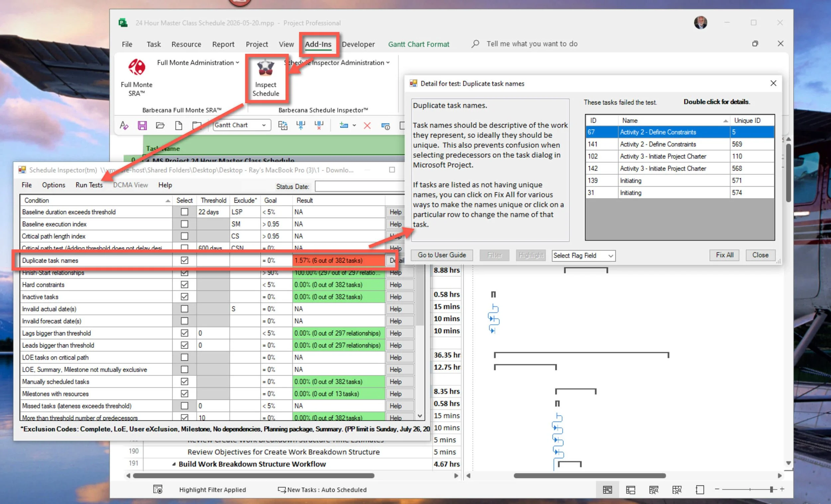Click Go to User Guide button
This screenshot has width=831, height=504.
pyautogui.click(x=442, y=255)
